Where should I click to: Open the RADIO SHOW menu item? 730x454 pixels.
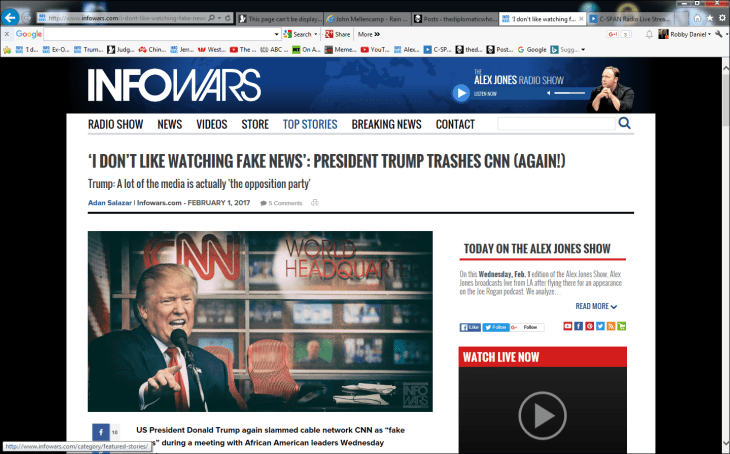click(115, 124)
